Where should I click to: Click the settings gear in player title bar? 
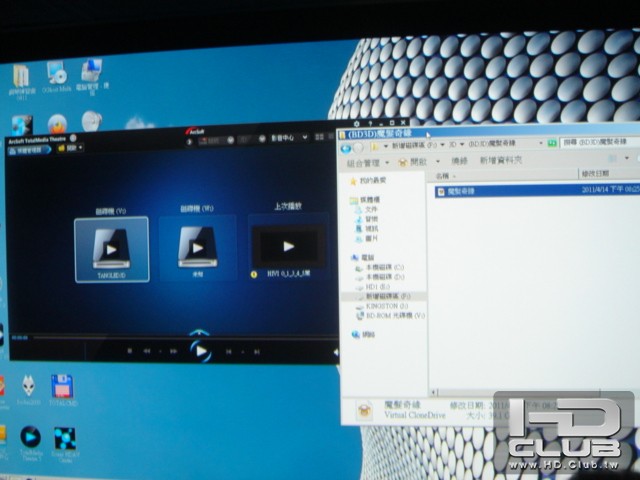(356, 123)
